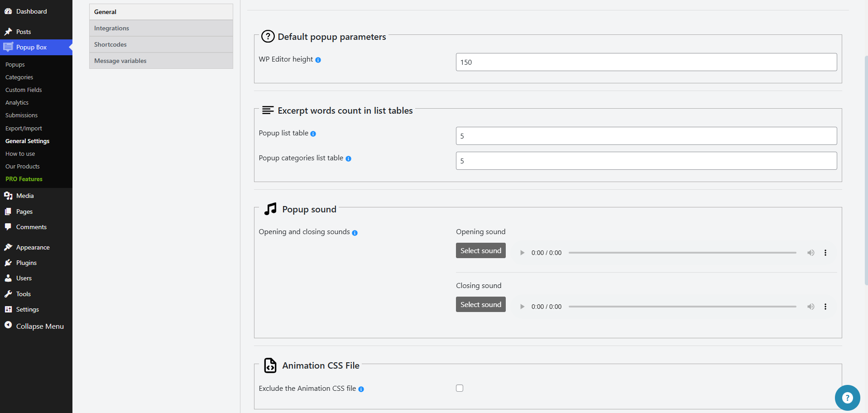Image resolution: width=868 pixels, height=413 pixels.
Task: Click info icon for Opening and closing sounds
Action: (x=355, y=233)
